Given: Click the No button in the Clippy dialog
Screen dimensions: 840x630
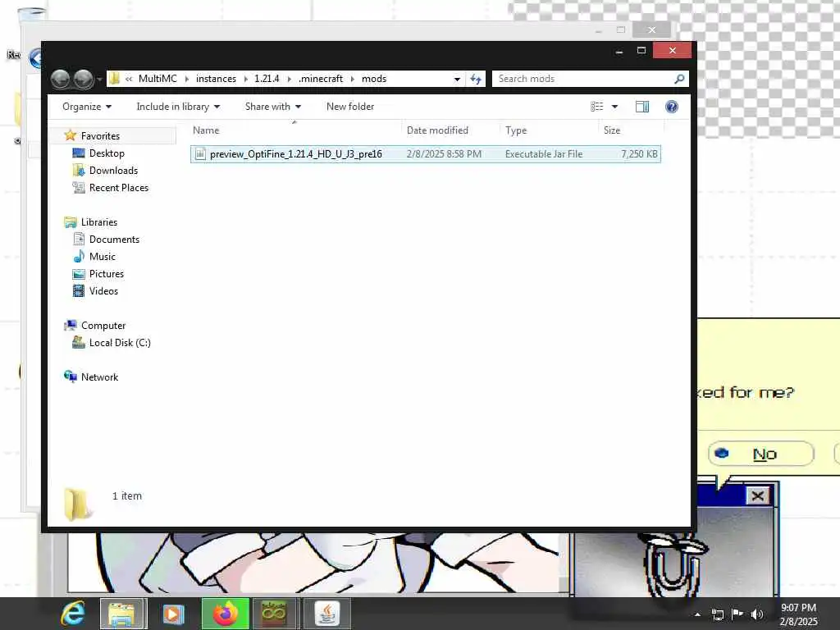Looking at the screenshot, I should tap(760, 454).
